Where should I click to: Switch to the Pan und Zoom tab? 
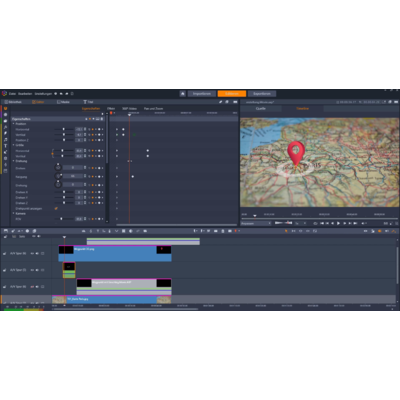[x=154, y=109]
